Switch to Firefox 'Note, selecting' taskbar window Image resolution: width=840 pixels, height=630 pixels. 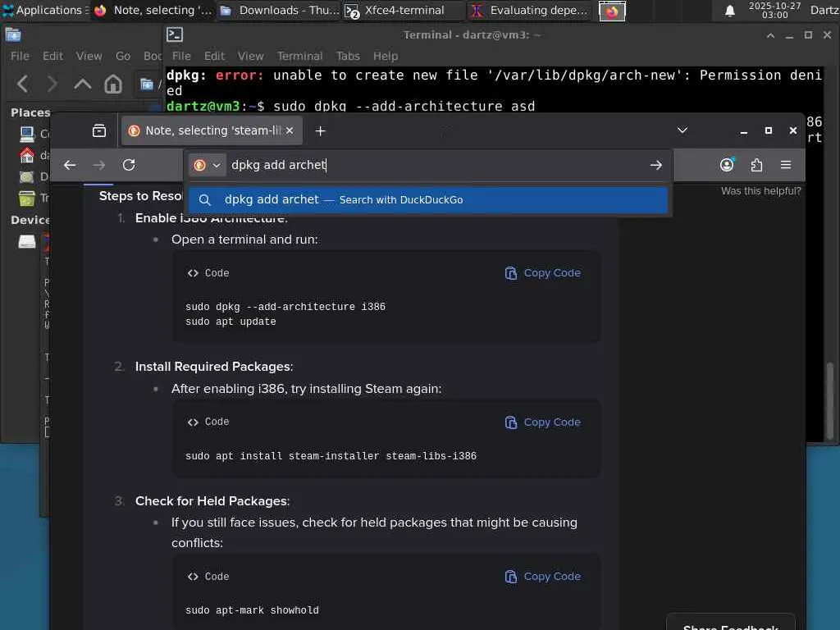(x=153, y=10)
